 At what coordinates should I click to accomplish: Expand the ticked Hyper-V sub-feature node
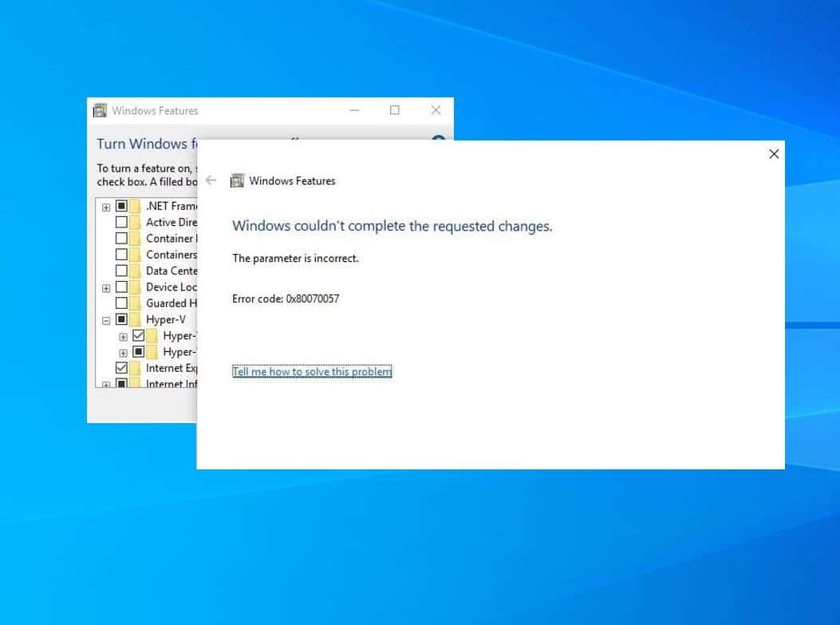point(123,337)
